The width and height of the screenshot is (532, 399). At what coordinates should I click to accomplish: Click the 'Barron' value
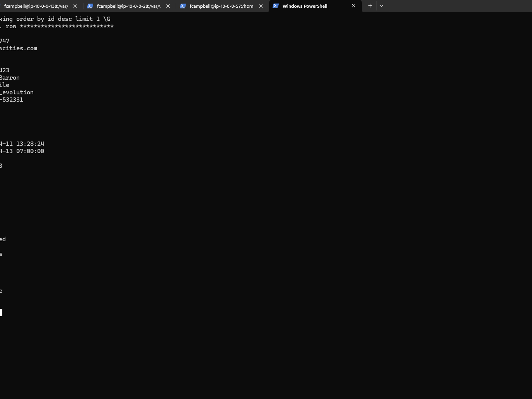click(x=10, y=78)
